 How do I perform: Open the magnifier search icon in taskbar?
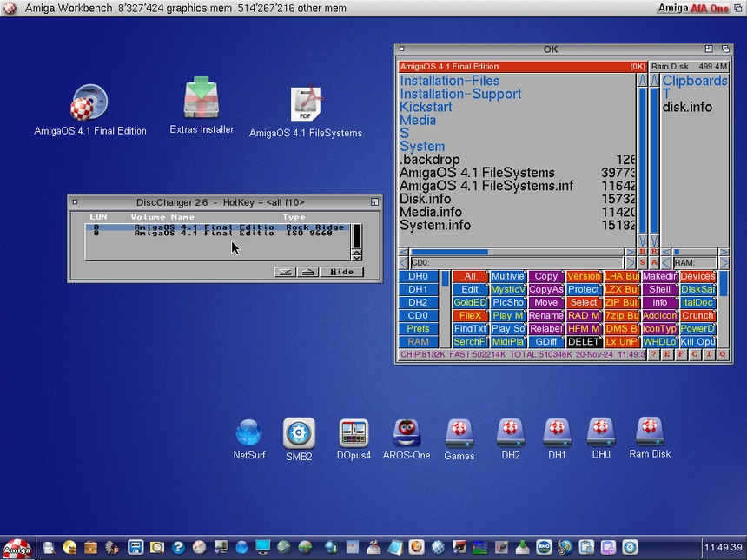[x=156, y=548]
